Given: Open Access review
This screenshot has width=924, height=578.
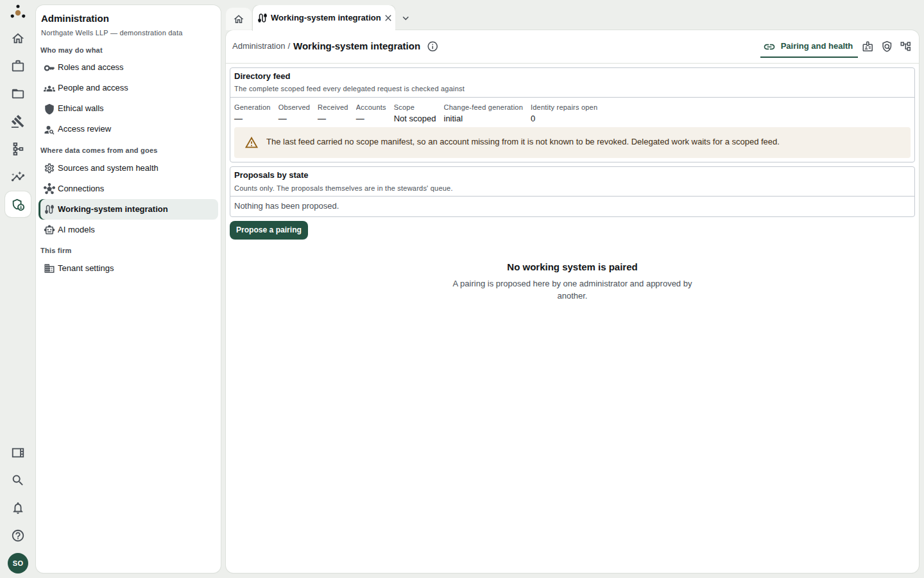Looking at the screenshot, I should coord(128,129).
